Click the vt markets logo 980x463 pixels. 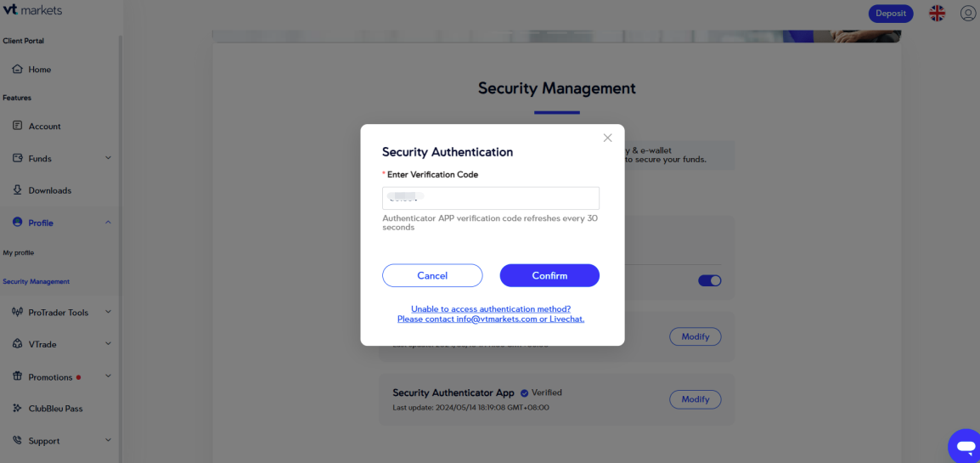point(32,10)
